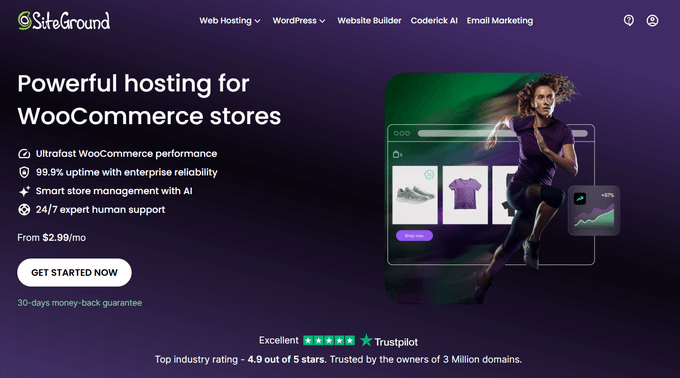The width and height of the screenshot is (680, 378).
Task: Navigate to Email Marketing
Action: pos(500,20)
